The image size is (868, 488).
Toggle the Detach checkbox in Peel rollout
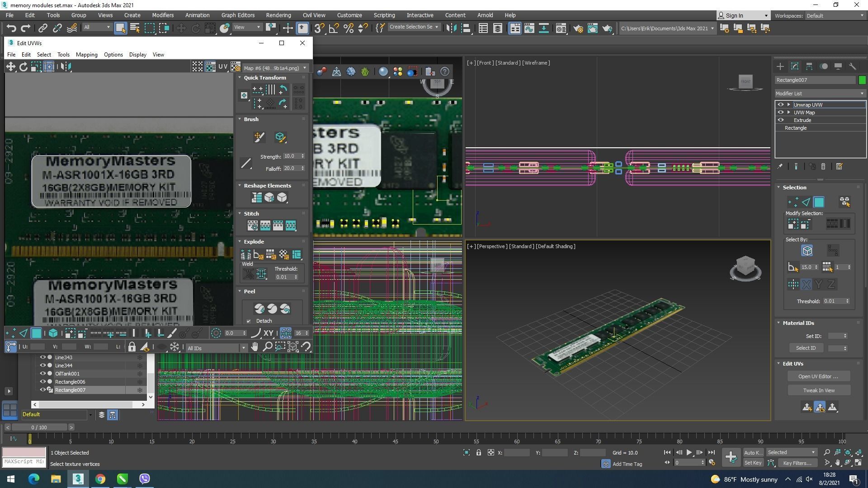point(249,321)
